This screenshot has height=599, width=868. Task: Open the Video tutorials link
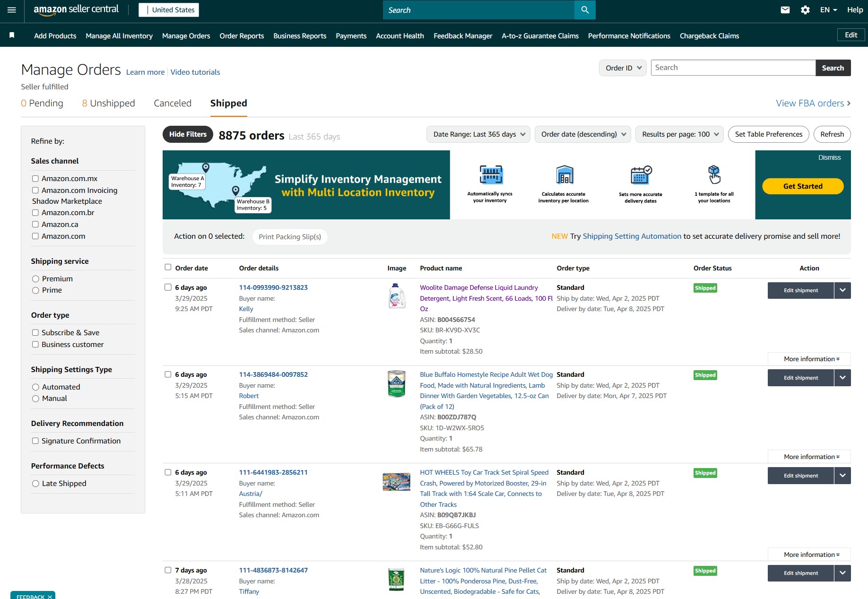[x=195, y=72]
